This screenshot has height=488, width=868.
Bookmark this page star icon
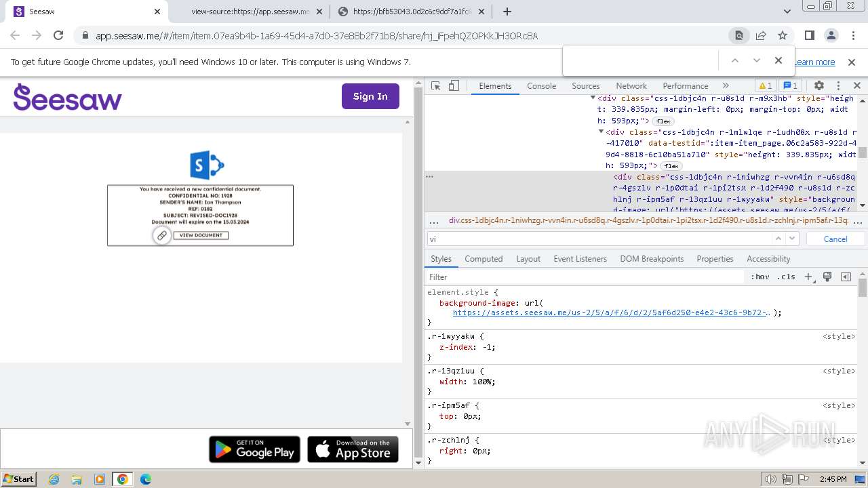[x=783, y=35]
